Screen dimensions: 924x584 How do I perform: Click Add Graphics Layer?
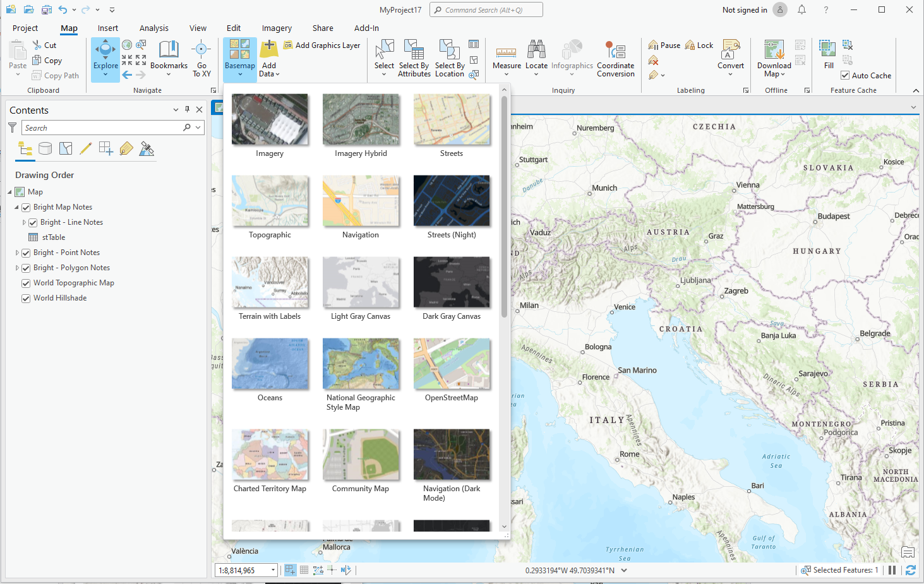pyautogui.click(x=322, y=45)
